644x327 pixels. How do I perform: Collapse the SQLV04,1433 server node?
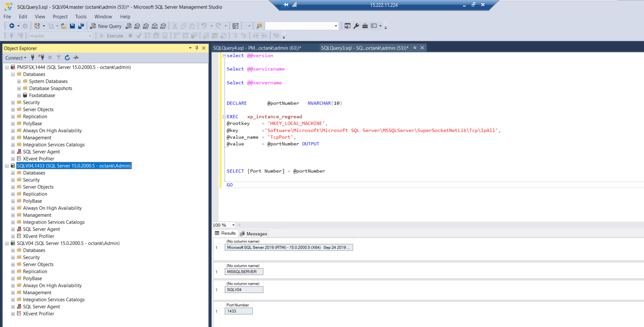[7, 166]
